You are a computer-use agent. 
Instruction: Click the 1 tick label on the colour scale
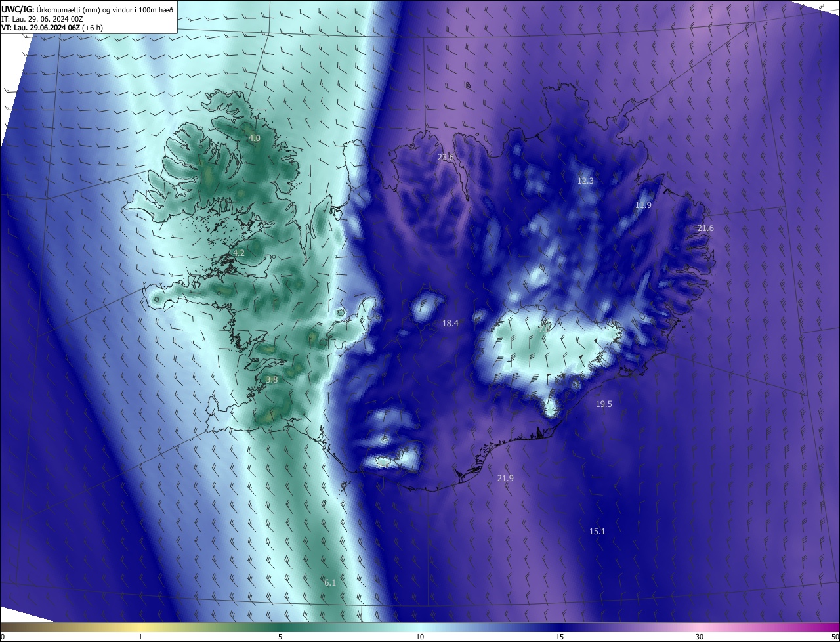pyautogui.click(x=140, y=637)
